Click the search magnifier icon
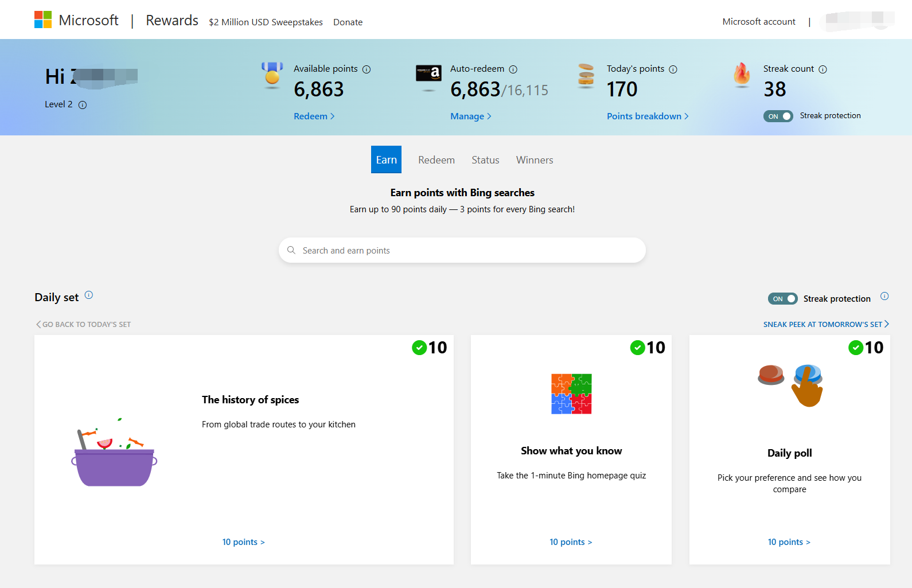 291,250
